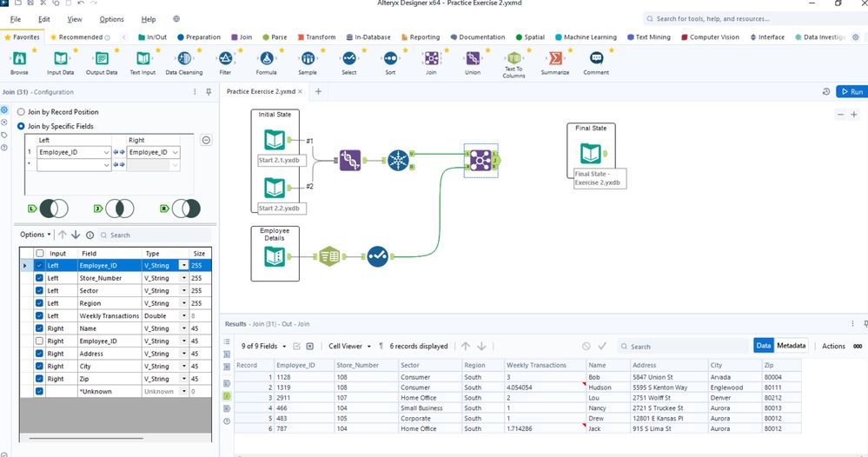Uncheck the *Unknown field checkbox
This screenshot has height=457, width=868.
point(39,391)
